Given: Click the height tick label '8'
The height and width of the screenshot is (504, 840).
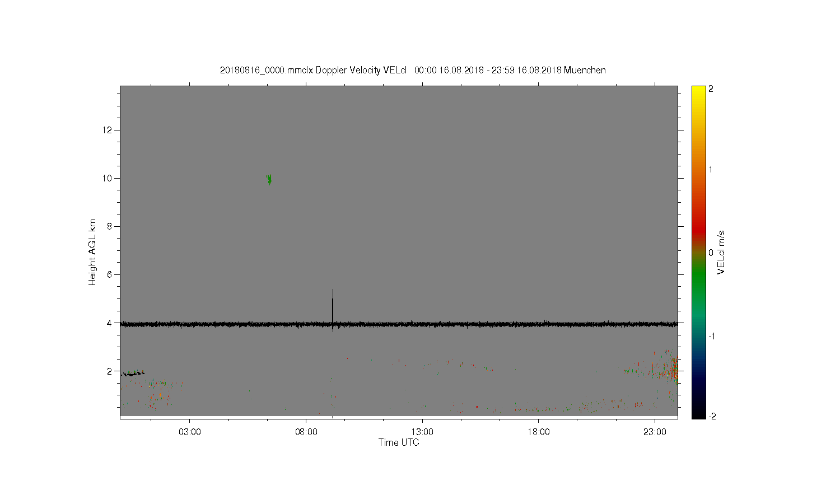Looking at the screenshot, I should (110, 226).
